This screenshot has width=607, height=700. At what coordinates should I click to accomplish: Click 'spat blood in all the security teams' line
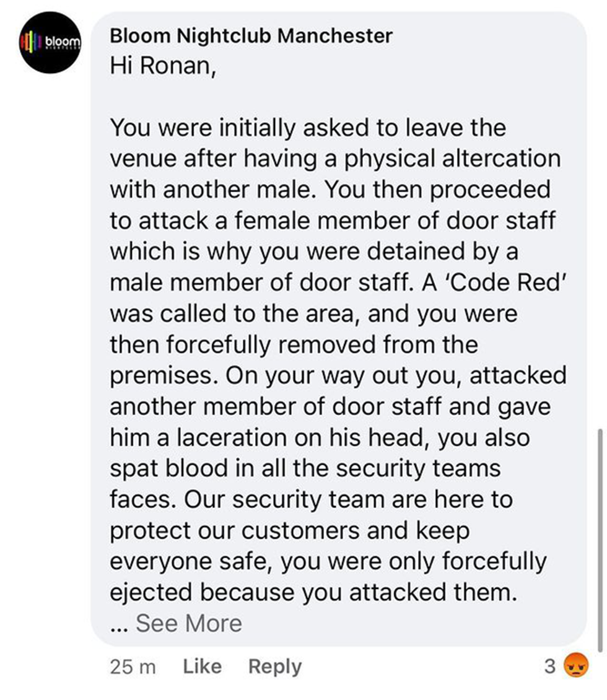coord(305,469)
